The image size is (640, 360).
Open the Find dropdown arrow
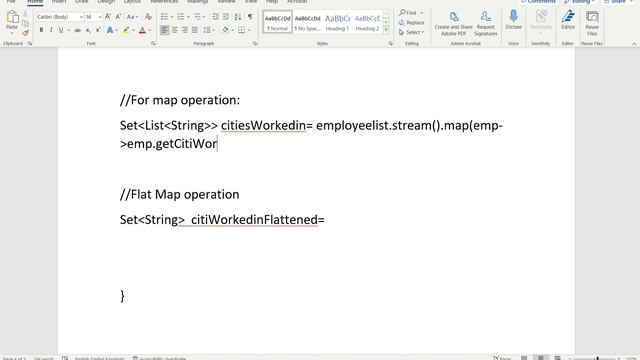[x=422, y=13]
